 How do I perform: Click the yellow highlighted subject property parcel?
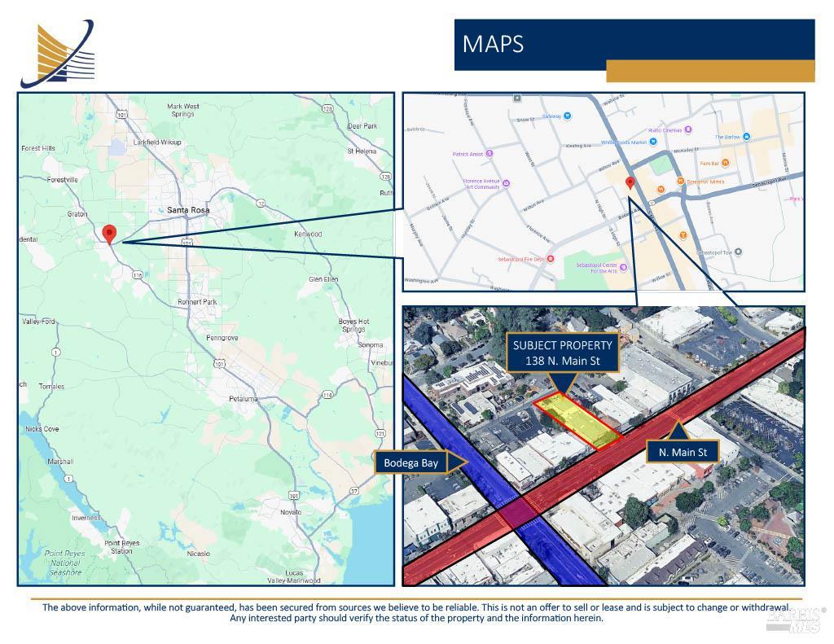click(x=581, y=419)
